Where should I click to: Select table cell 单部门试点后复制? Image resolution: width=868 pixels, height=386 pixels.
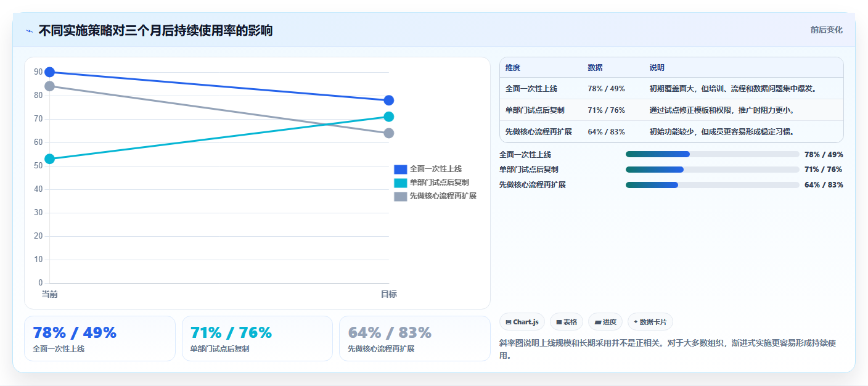click(x=535, y=110)
